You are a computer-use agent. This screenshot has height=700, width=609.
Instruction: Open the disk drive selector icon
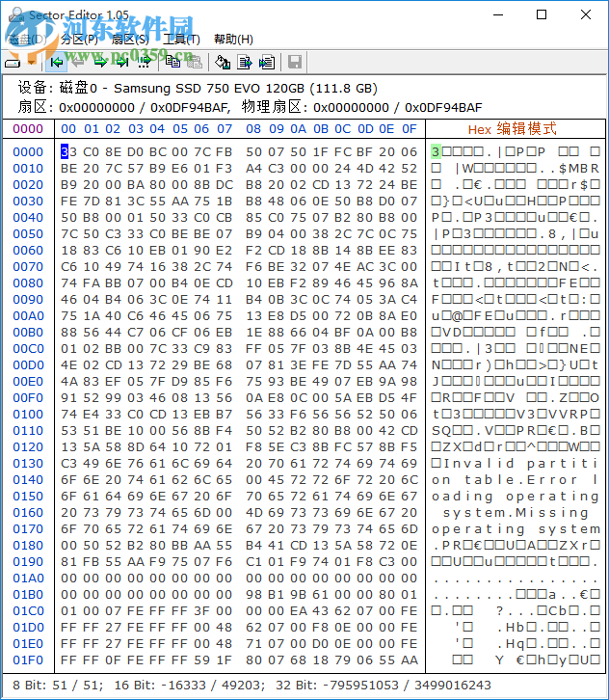click(x=13, y=63)
